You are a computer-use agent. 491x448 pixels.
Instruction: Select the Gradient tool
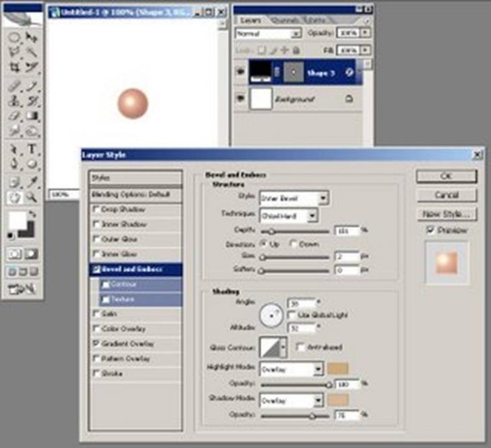[x=31, y=116]
